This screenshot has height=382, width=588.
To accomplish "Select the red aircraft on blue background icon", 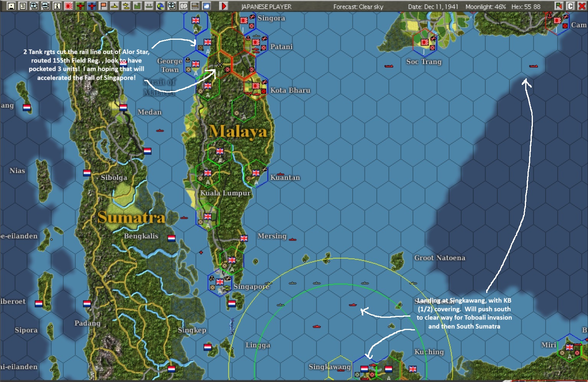I will pyautogui.click(x=91, y=6).
